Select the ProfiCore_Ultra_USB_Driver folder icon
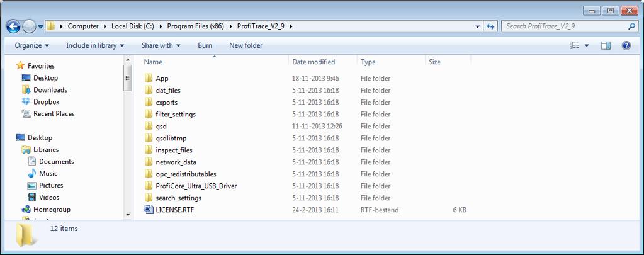The width and height of the screenshot is (644, 255). pos(149,186)
